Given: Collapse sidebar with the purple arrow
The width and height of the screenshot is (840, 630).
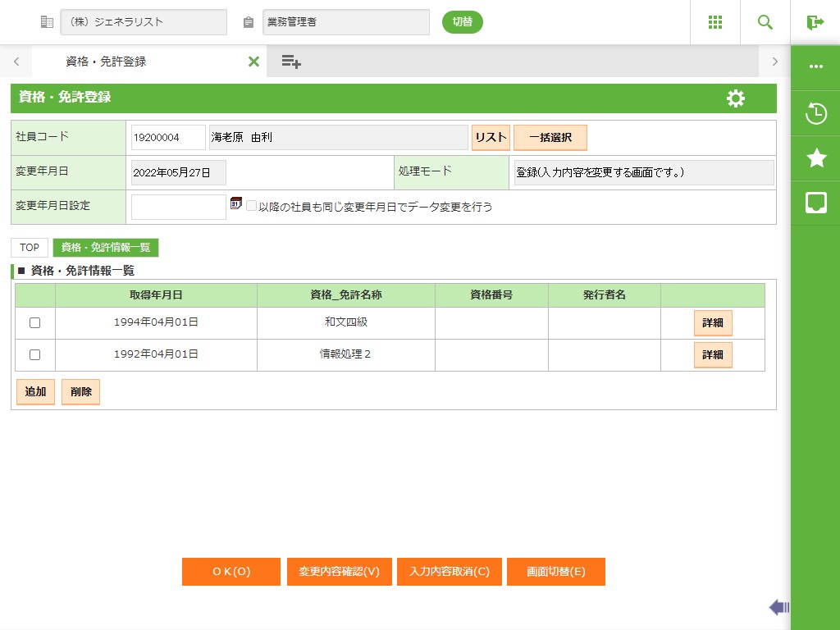Looking at the screenshot, I should click(778, 607).
